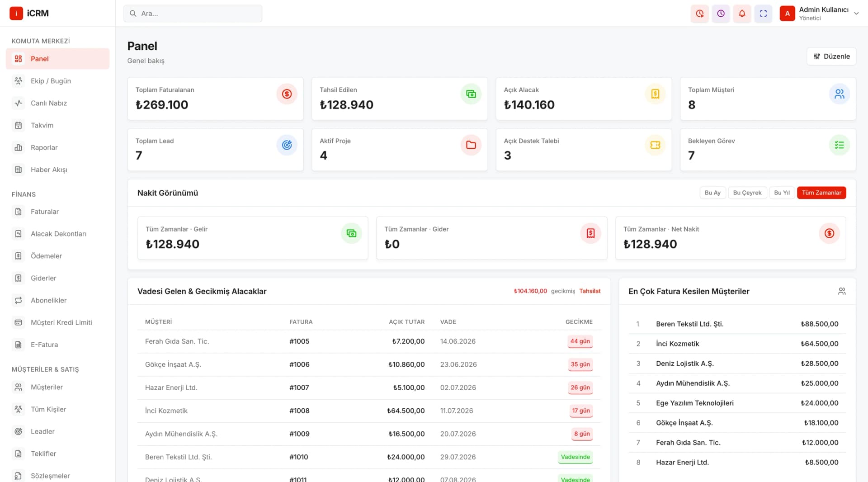The image size is (868, 482).
Task: Select invoice #1005 in the table
Action: click(x=299, y=341)
